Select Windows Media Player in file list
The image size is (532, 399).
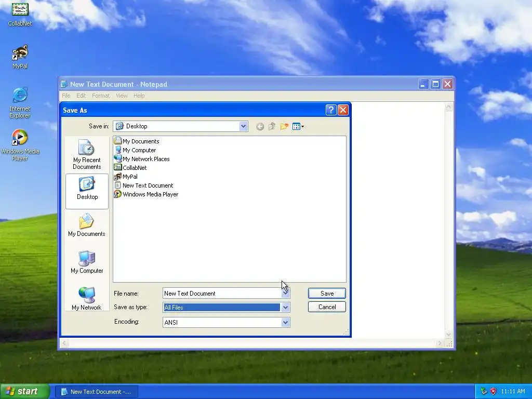tap(146, 194)
